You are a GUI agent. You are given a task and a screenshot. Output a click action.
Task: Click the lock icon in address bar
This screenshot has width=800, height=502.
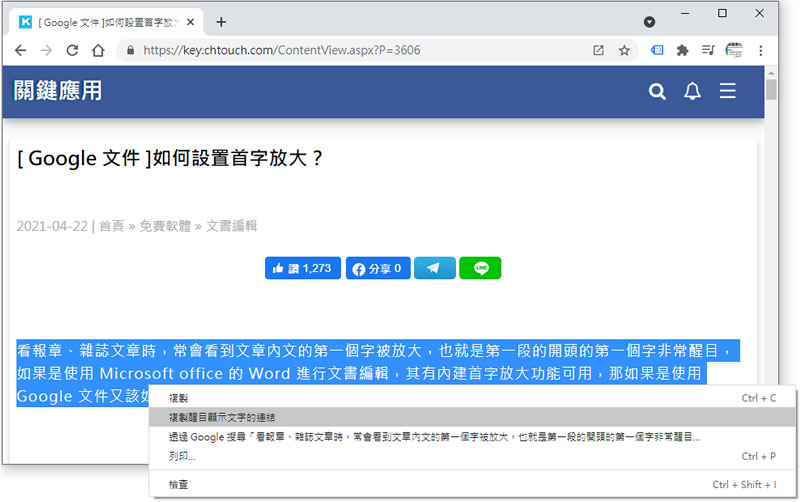(131, 50)
